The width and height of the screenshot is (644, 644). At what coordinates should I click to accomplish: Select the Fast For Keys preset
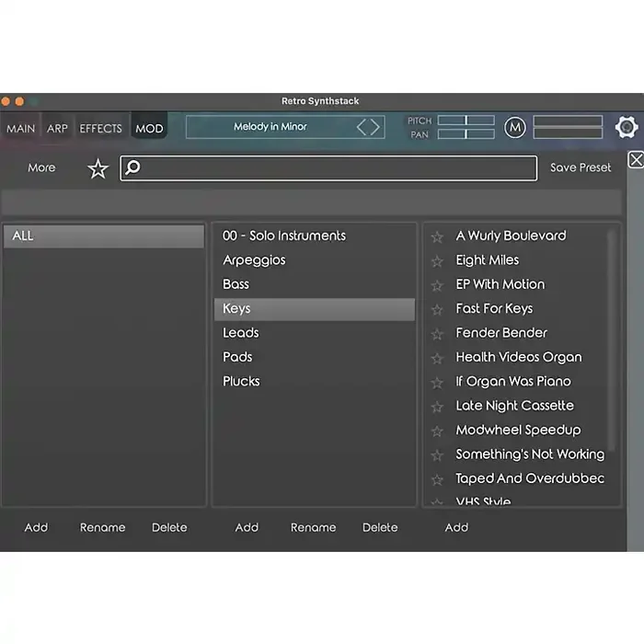[x=494, y=308]
